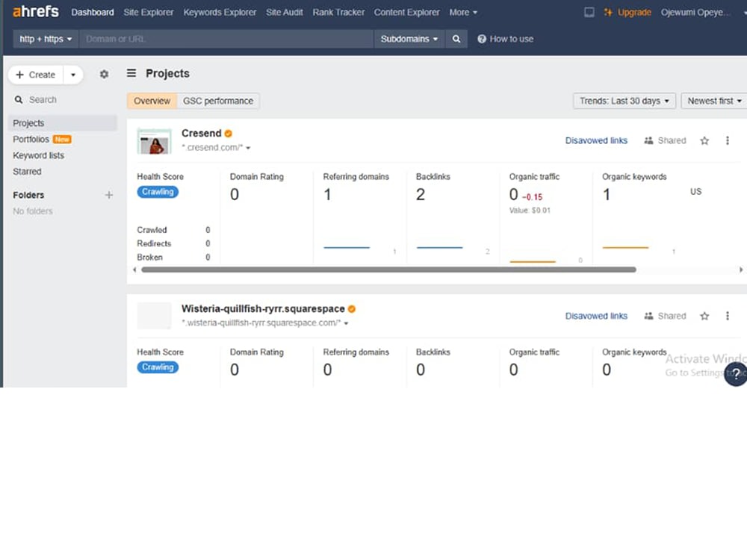The image size is (747, 560).
Task: Click the sidebar Search magnifier icon
Action: [x=19, y=99]
